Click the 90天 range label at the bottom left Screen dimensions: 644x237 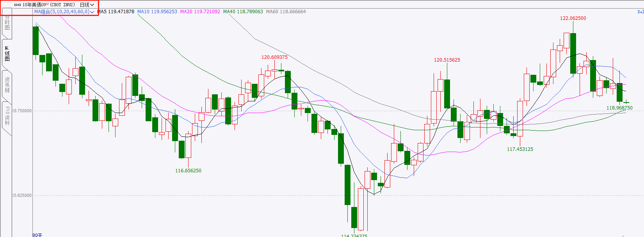click(37, 235)
